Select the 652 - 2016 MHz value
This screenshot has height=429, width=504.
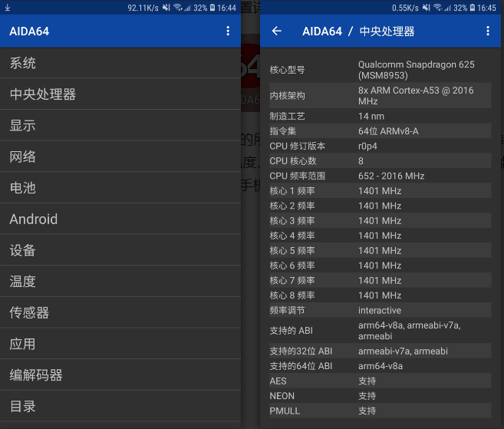point(391,176)
